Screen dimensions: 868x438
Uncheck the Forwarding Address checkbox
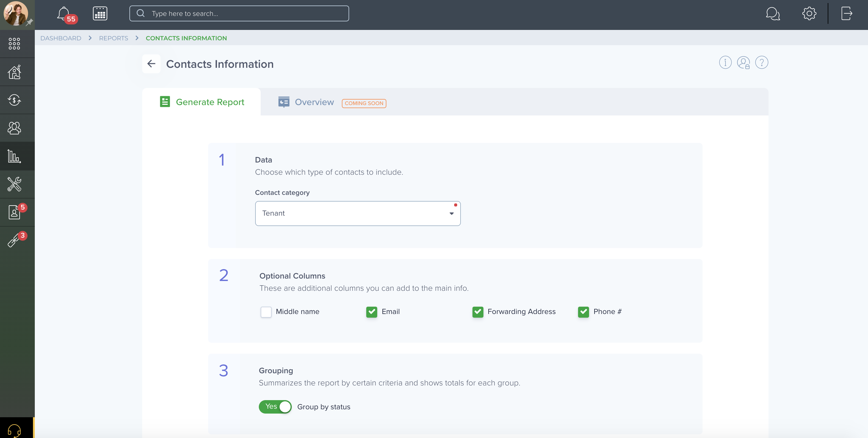click(x=478, y=312)
